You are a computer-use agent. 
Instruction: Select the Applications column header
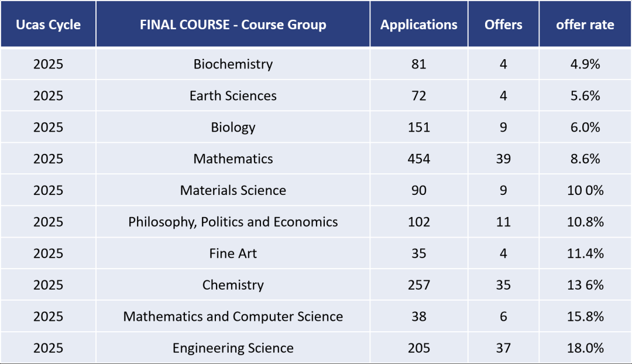[419, 25]
